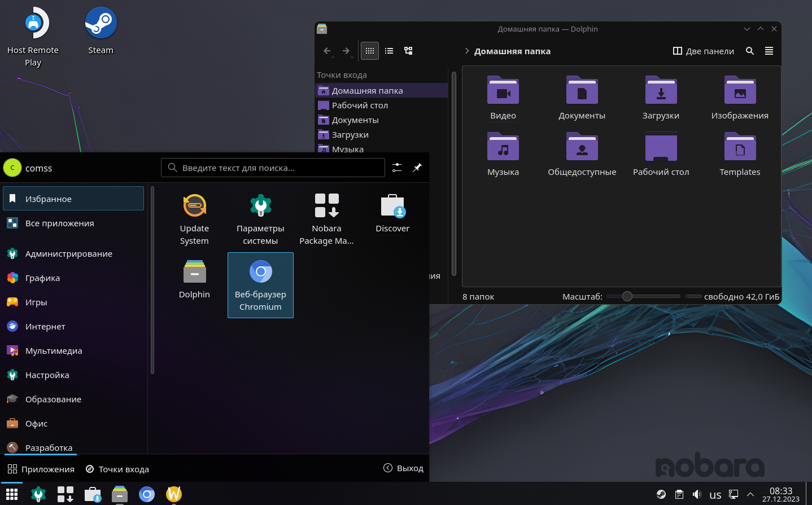Click the application search text field
Screen dimensions: 812x505
(273, 168)
